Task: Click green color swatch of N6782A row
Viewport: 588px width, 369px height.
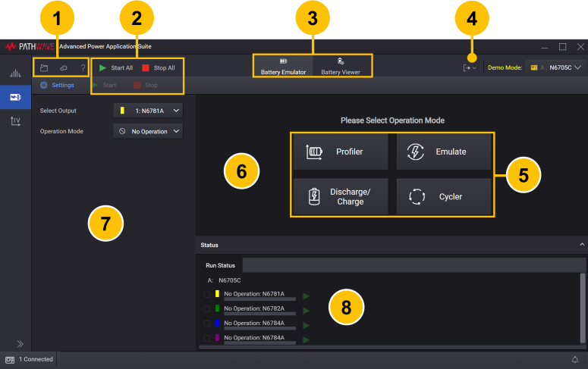Action: (x=217, y=308)
